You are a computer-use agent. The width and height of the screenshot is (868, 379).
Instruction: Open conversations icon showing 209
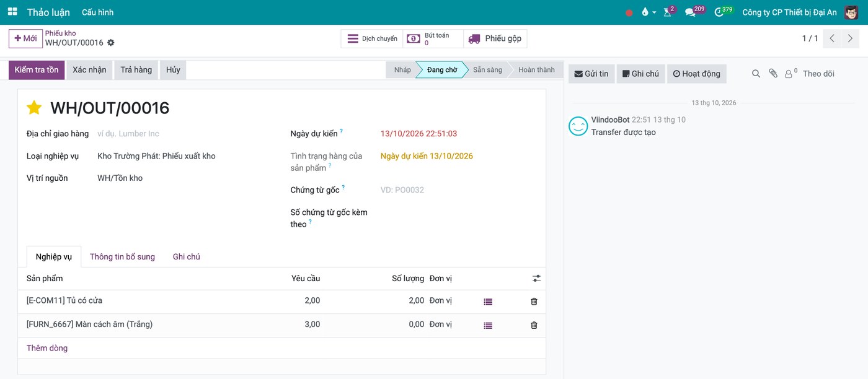694,12
